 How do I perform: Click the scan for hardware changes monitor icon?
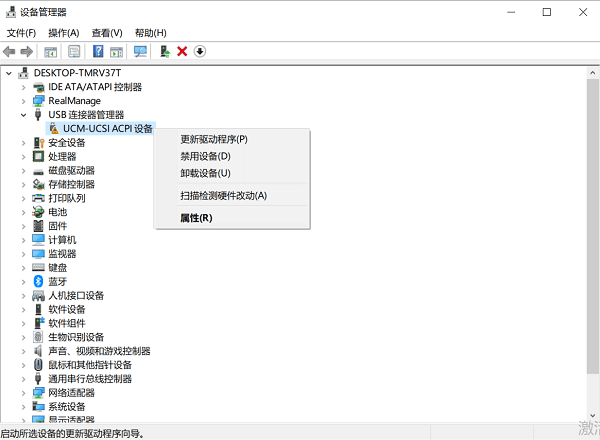pyautogui.click(x=140, y=51)
